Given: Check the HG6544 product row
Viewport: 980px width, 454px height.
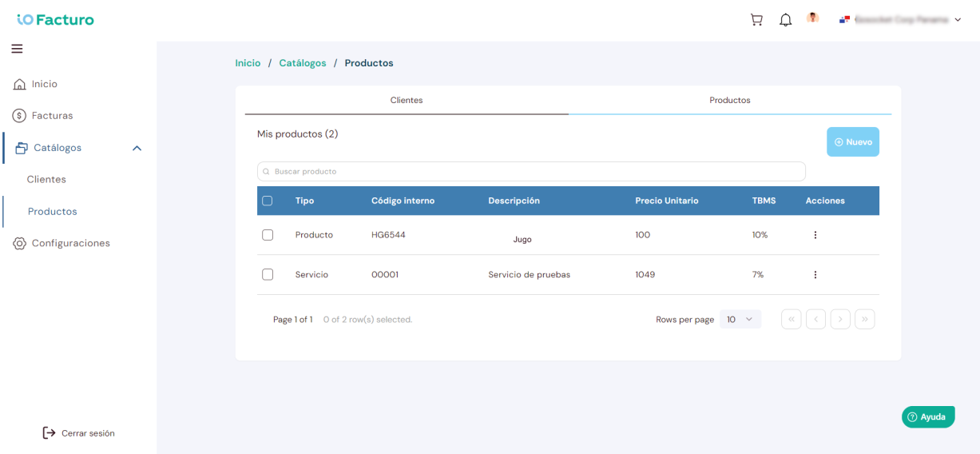Looking at the screenshot, I should [268, 235].
